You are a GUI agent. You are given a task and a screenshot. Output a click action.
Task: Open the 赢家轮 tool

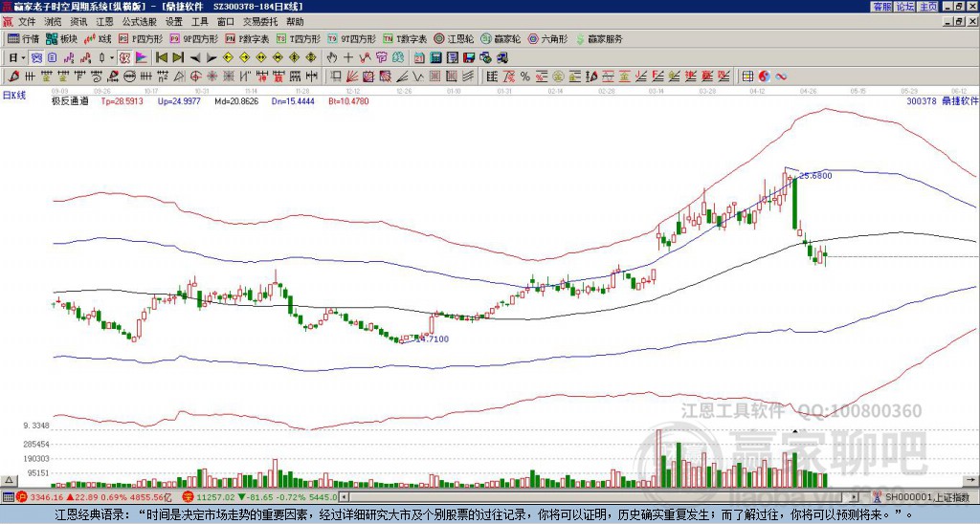[501, 38]
